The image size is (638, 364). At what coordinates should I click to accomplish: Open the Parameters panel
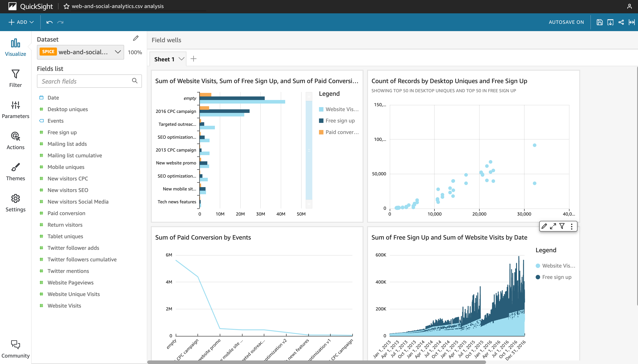click(15, 110)
